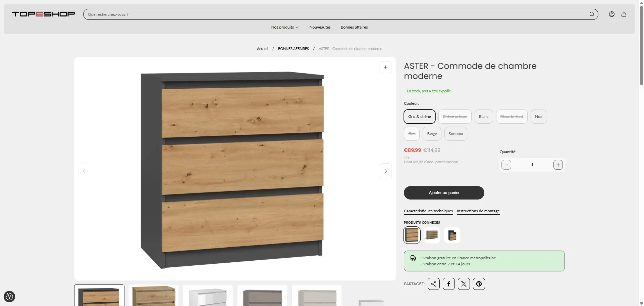Click the quantity value field
The height and width of the screenshot is (306, 644).
532,165
